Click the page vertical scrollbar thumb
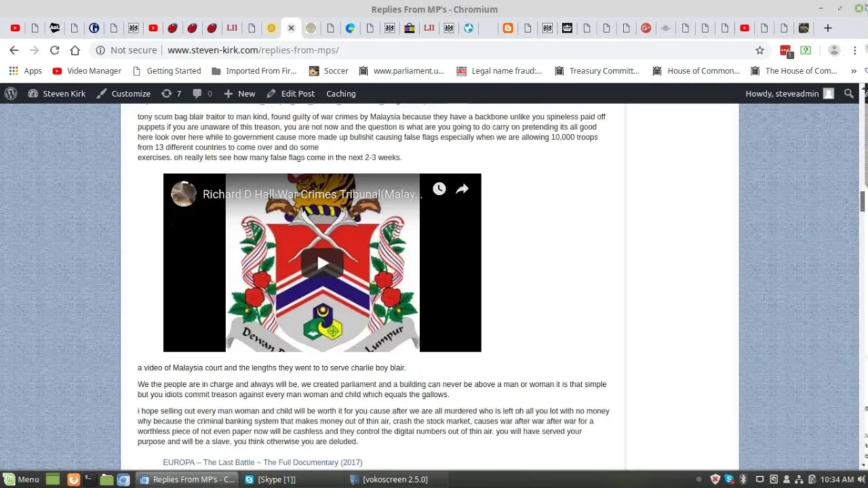The height and width of the screenshot is (488, 868). [x=863, y=202]
